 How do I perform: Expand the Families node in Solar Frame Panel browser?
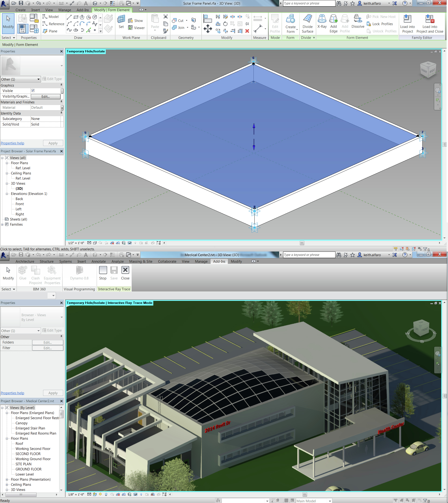tap(2, 224)
